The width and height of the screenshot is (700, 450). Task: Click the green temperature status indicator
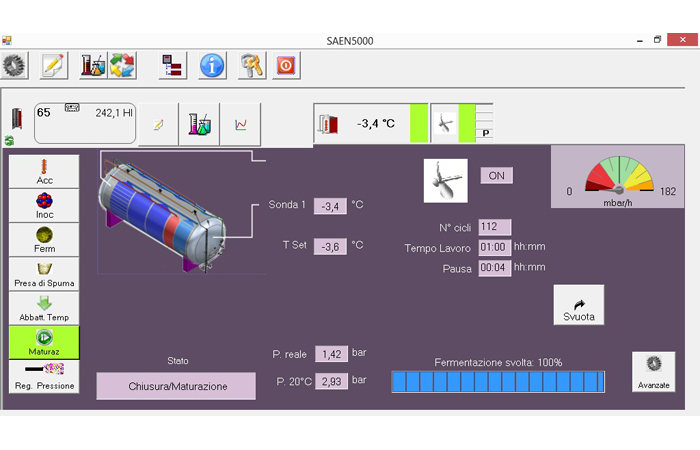coord(419,123)
